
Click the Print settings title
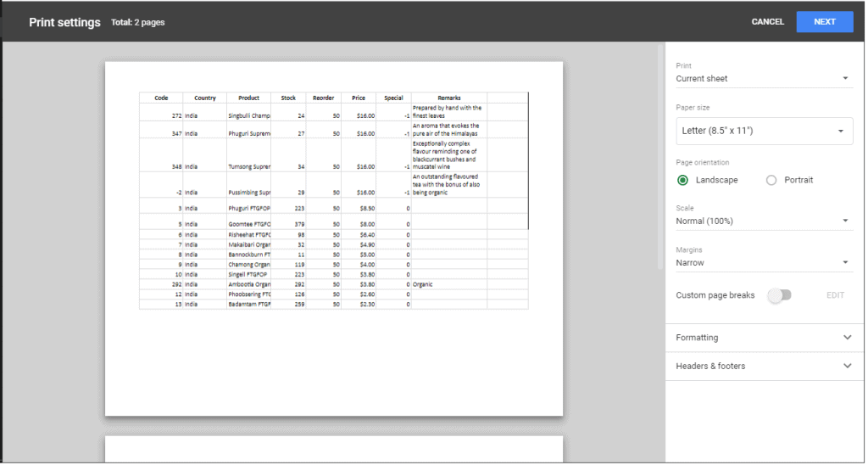point(64,23)
